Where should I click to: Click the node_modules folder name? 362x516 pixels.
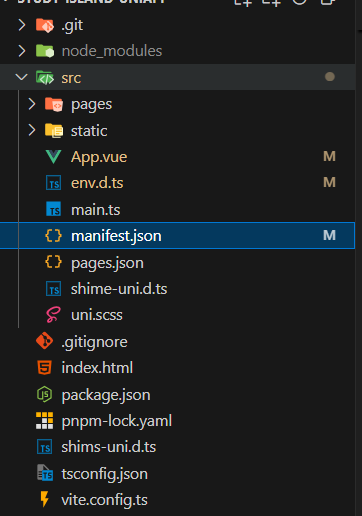tap(112, 51)
